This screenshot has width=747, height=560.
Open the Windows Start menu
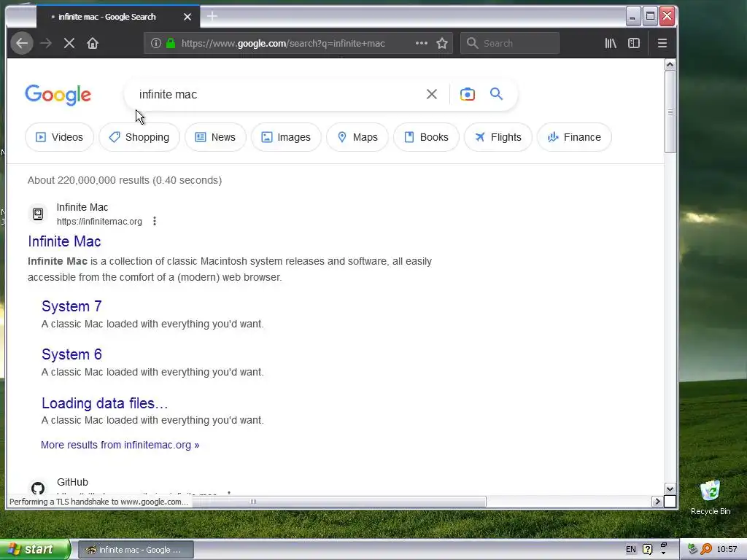coord(34,550)
